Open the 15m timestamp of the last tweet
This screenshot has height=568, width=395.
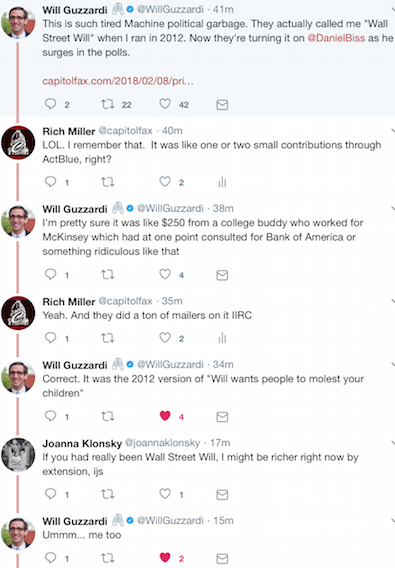pos(223,521)
